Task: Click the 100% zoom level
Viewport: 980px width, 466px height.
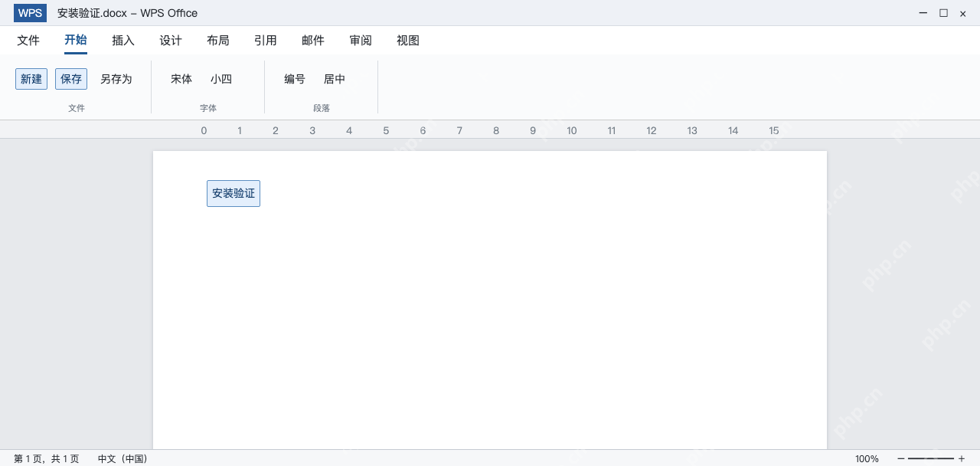Action: click(867, 458)
